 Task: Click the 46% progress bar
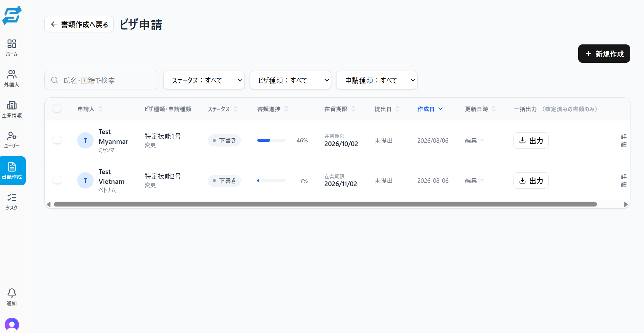point(271,140)
